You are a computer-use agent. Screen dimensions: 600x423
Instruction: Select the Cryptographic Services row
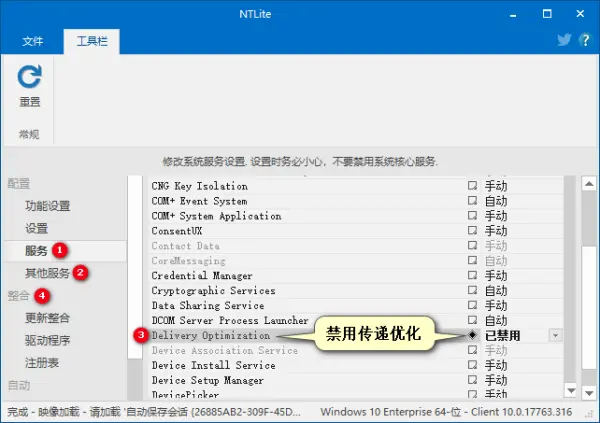(356, 291)
